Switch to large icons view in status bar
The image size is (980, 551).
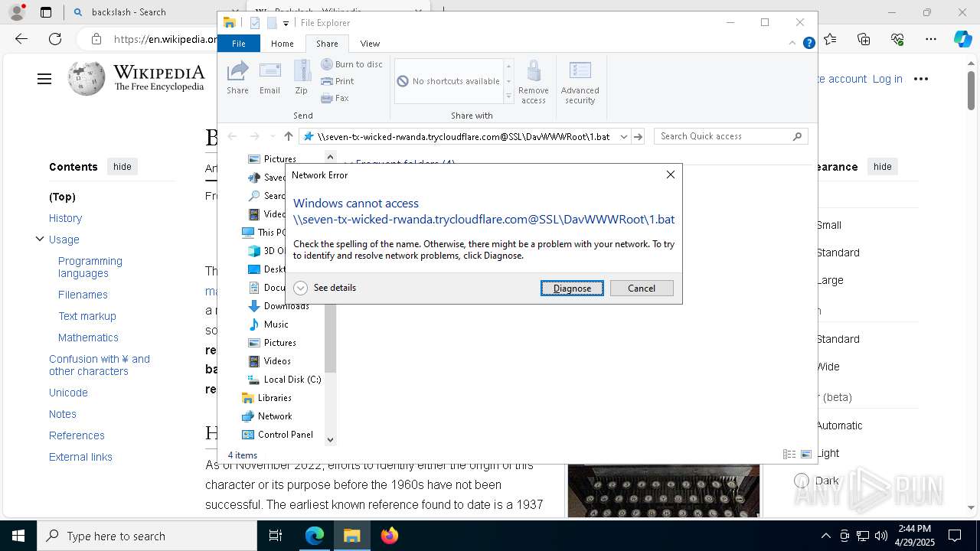805,455
